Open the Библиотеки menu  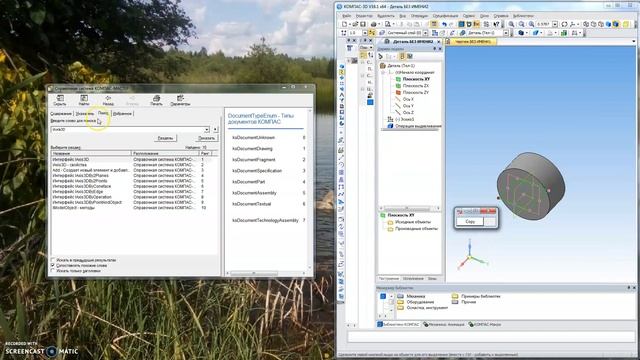click(523, 16)
